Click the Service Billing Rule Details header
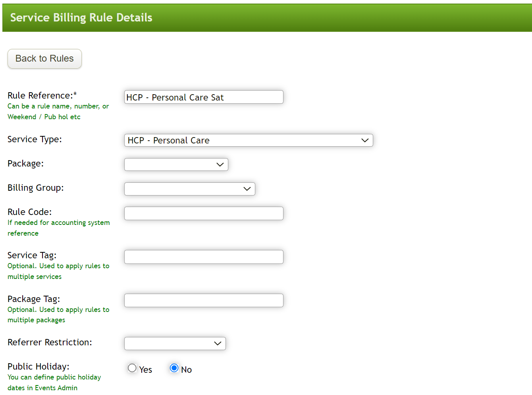The width and height of the screenshot is (532, 395). tap(81, 17)
